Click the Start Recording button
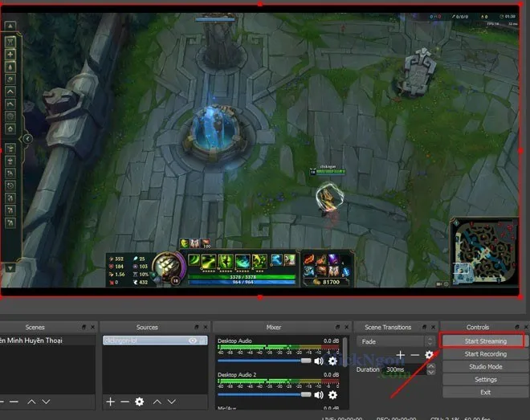This screenshot has width=530, height=420. point(485,354)
